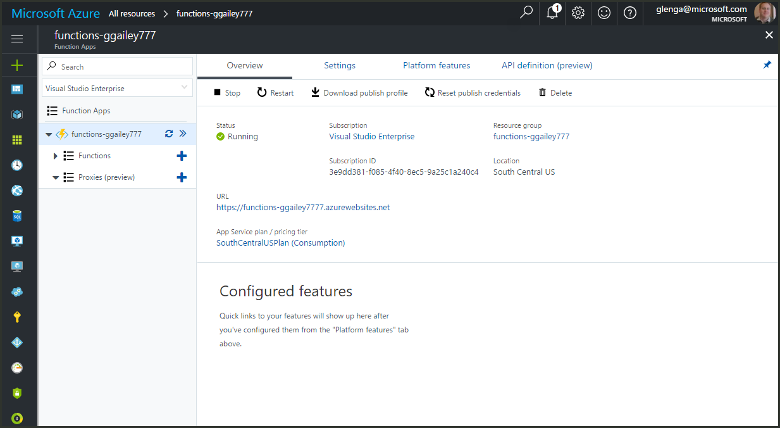780x428 pixels.
Task: Add a new proxy with plus icon
Action: click(182, 177)
